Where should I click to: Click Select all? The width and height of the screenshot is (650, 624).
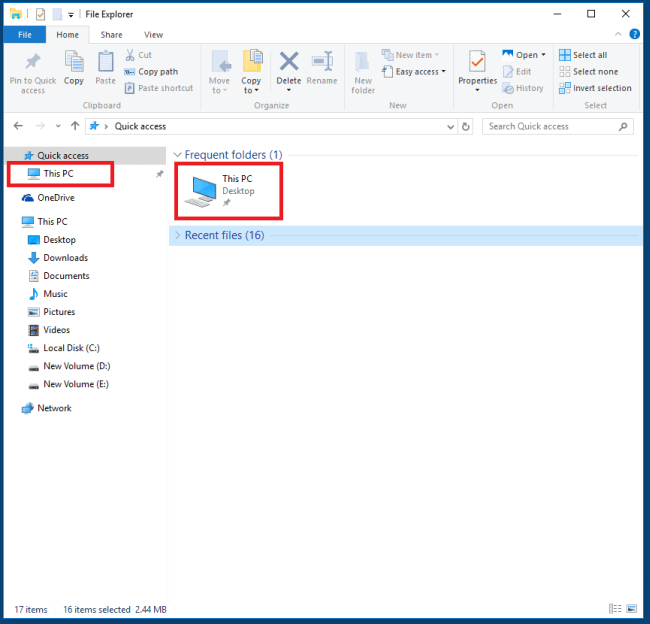pyautogui.click(x=583, y=55)
